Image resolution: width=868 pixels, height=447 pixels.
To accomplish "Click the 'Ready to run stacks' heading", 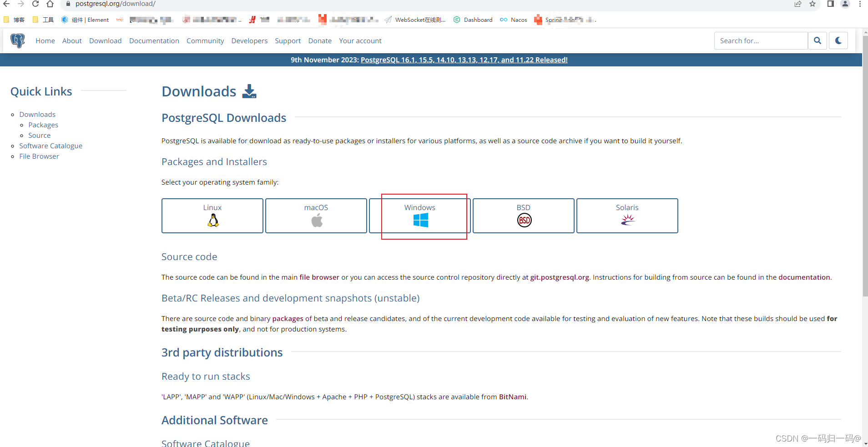I will 206,377.
